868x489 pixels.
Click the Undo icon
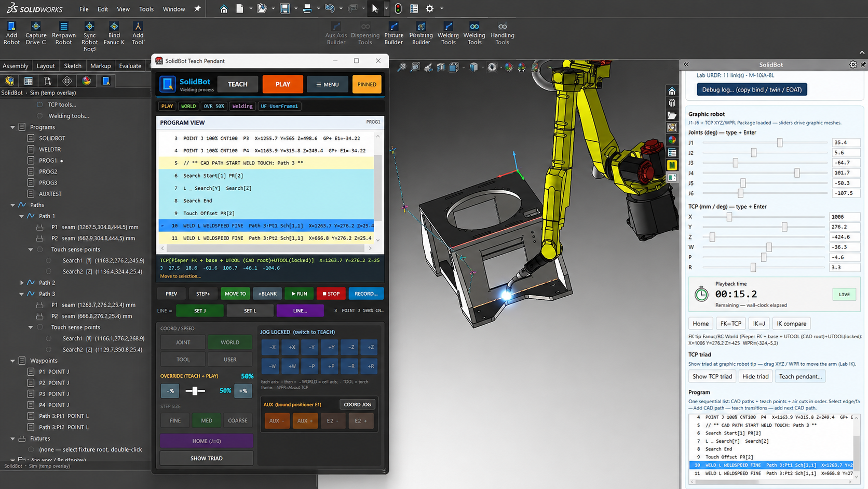[330, 9]
